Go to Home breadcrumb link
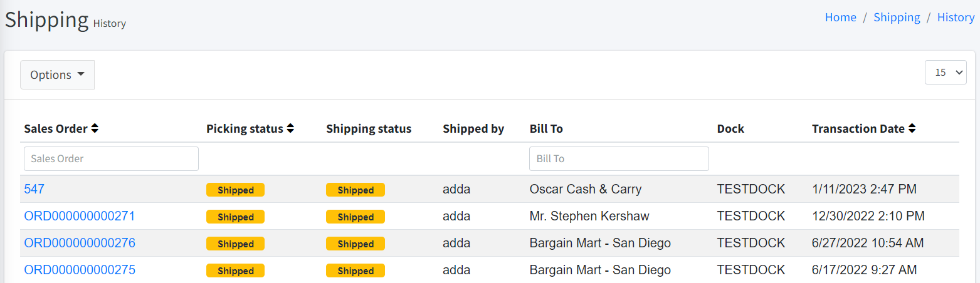 coord(840,18)
